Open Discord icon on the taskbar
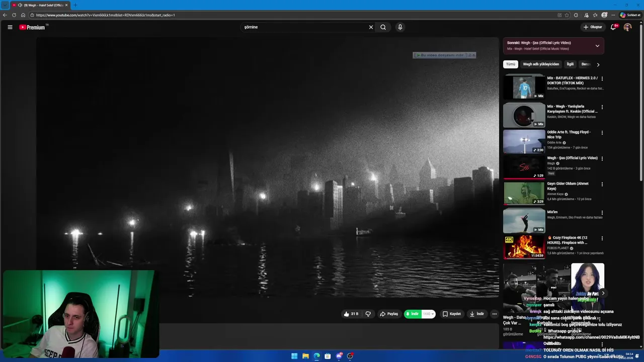This screenshot has width=644, height=362. coord(339,356)
